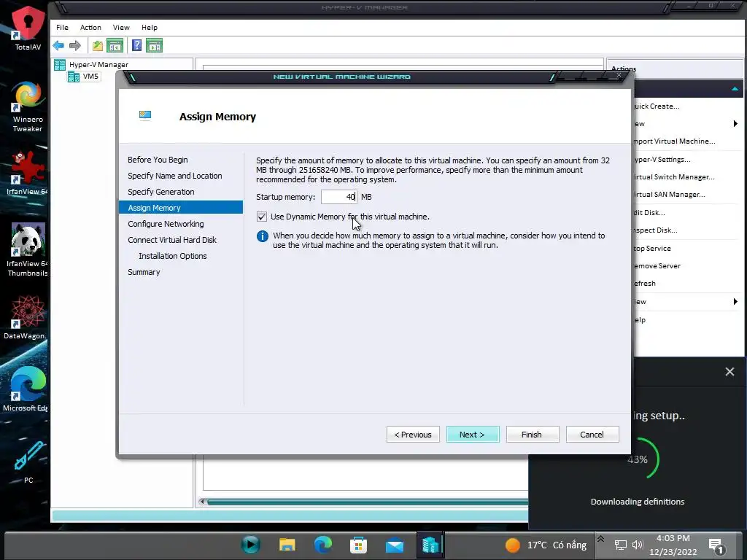Go to Connect Virtual Hard Disk step
The height and width of the screenshot is (560, 747).
pyautogui.click(x=172, y=240)
